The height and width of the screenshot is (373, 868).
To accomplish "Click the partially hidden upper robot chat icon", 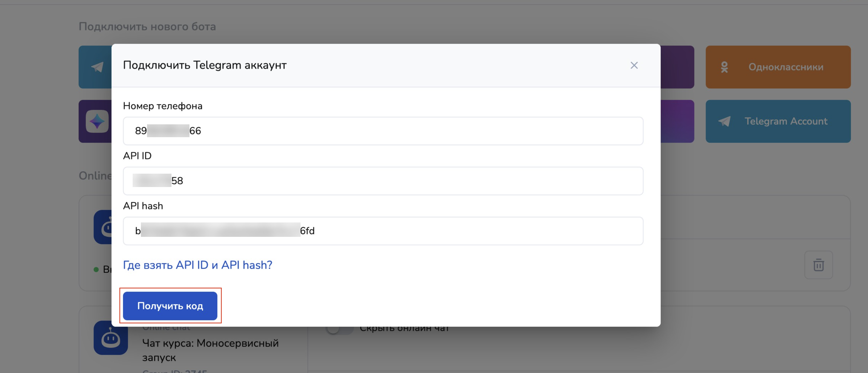I will click(103, 227).
